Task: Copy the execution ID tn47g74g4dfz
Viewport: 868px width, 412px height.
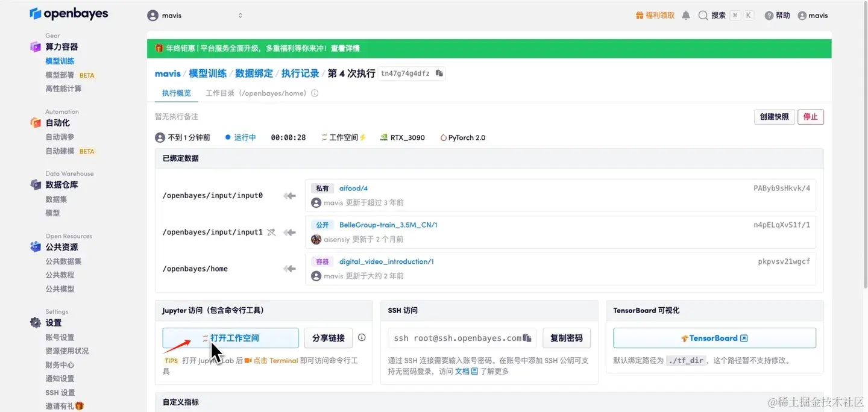Action: pos(439,73)
